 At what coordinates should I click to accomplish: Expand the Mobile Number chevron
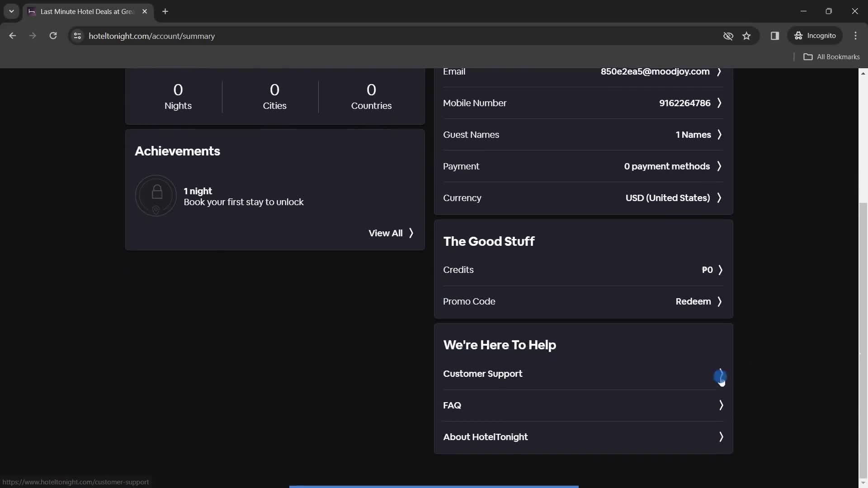[719, 103]
